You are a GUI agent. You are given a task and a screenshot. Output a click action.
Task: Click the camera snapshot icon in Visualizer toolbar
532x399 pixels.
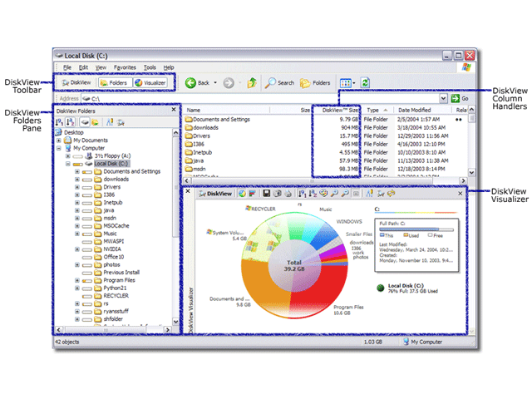point(278,194)
